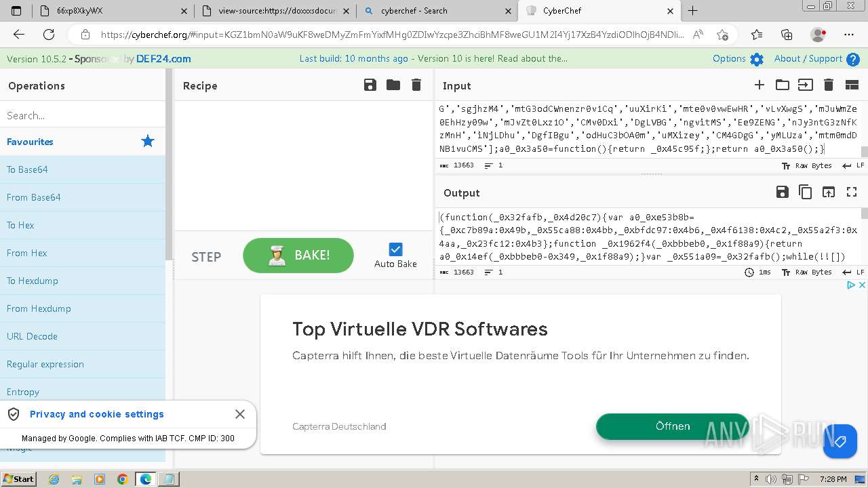Viewport: 868px width, 488px height.
Task: Switch to the cyberchef - Search tab
Action: coord(437,11)
